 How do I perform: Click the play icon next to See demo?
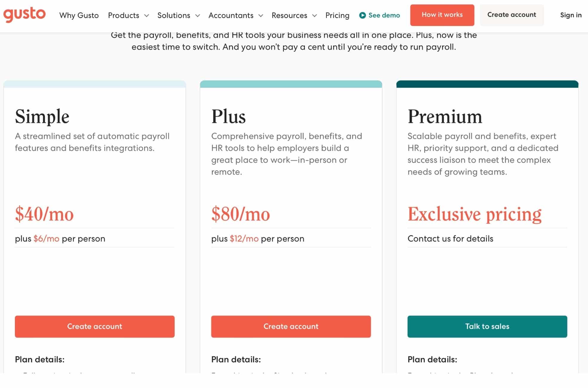pos(362,15)
